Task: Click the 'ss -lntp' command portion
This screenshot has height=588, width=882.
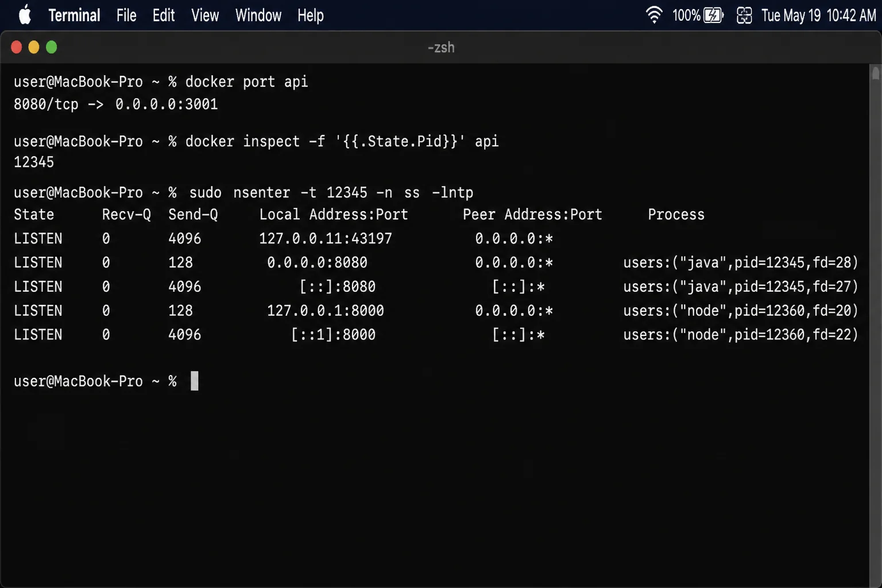Action: pos(439,193)
